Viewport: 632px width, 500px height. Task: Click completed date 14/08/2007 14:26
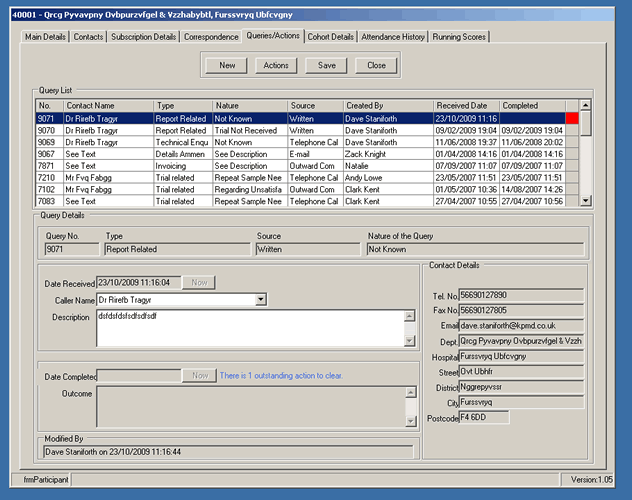pos(532,189)
